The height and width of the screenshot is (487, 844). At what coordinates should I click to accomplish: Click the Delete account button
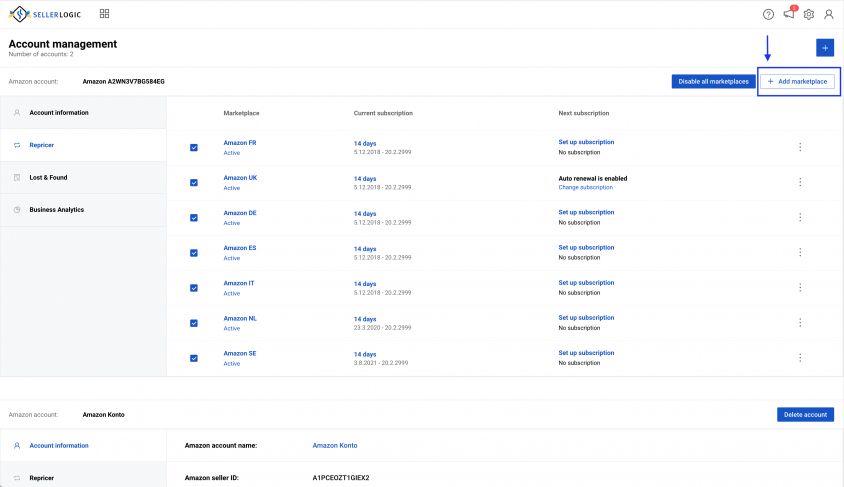click(805, 414)
